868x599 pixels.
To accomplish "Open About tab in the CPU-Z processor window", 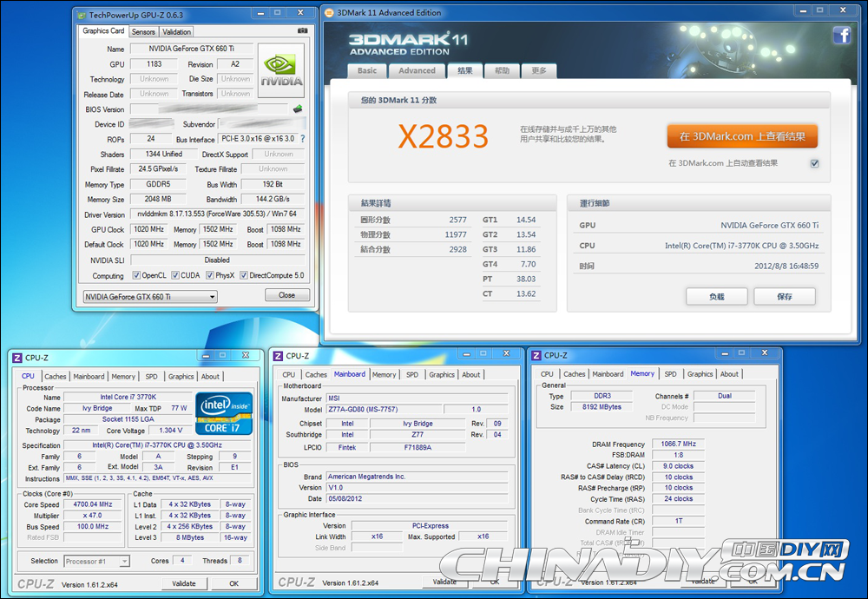I will point(210,377).
